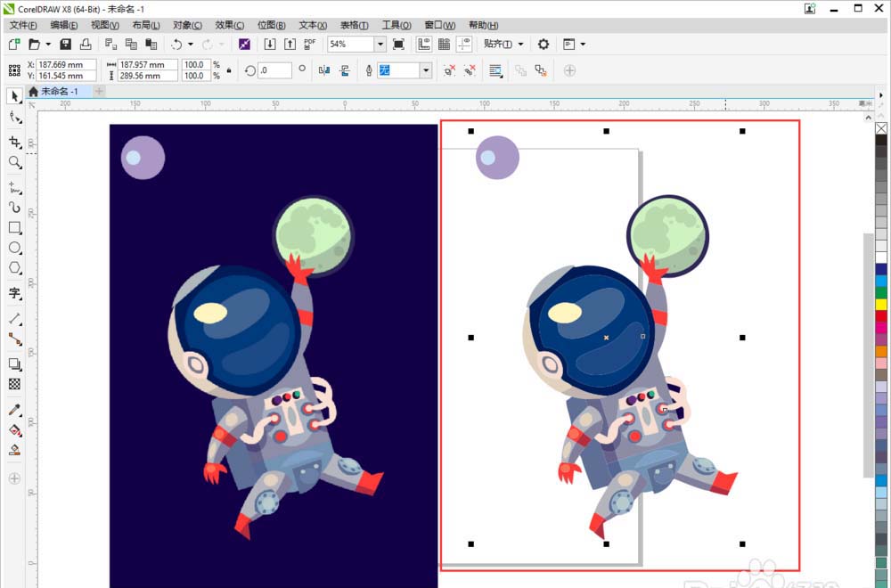Toggle the lock ratio padlock

tap(229, 70)
